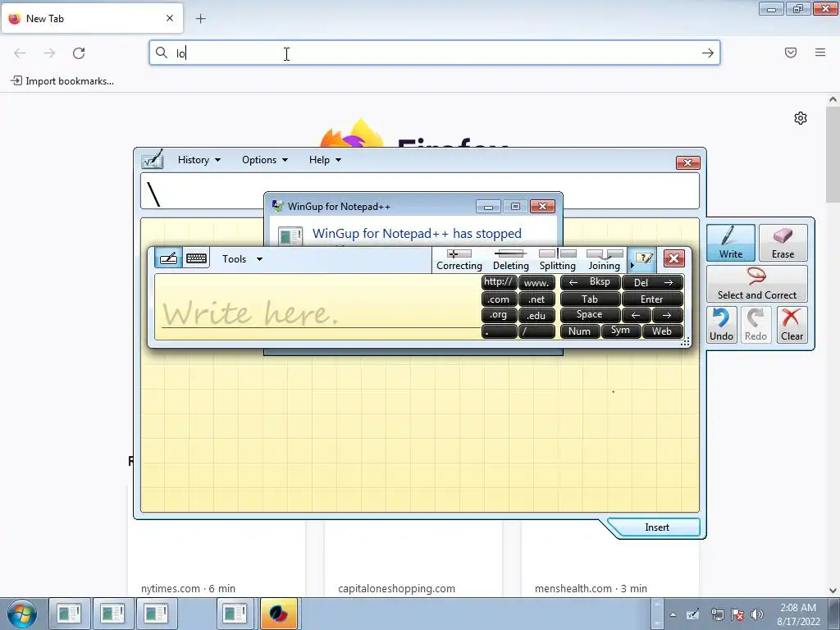Image resolution: width=840 pixels, height=630 pixels.
Task: Choose Select and Correct lasso tool
Action: pos(757,284)
